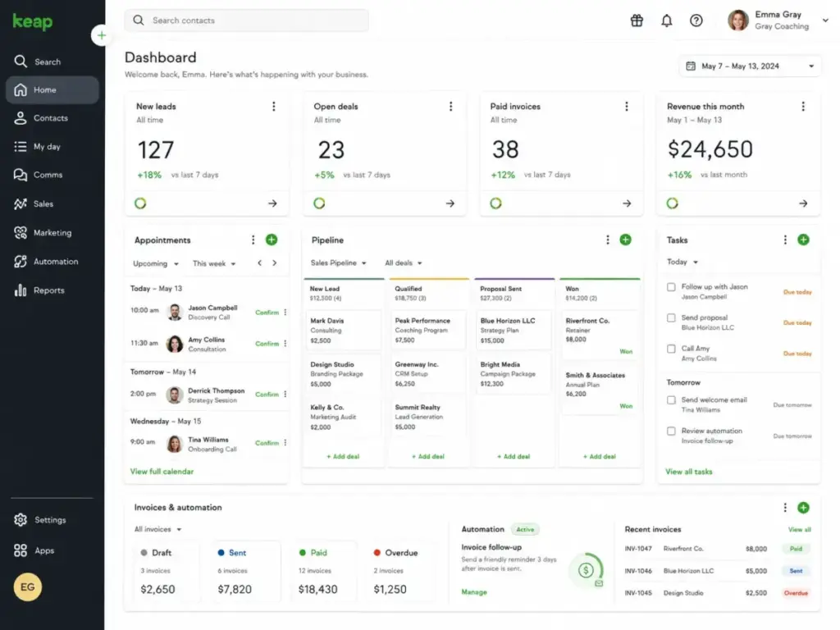Open the All invoices filter dropdown

point(157,529)
